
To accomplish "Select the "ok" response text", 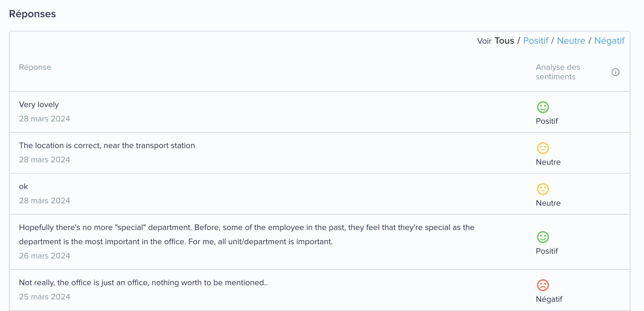I will [23, 186].
